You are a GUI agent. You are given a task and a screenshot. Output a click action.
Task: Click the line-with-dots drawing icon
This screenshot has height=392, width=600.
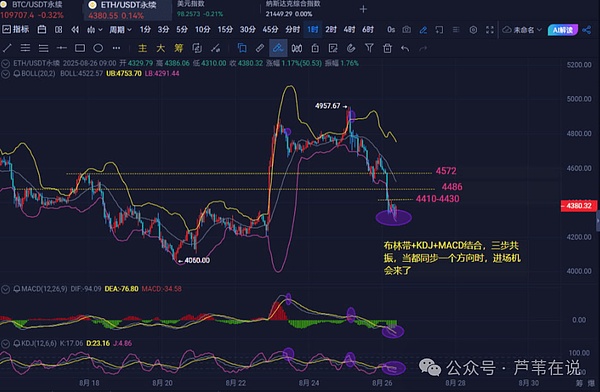click(215, 48)
